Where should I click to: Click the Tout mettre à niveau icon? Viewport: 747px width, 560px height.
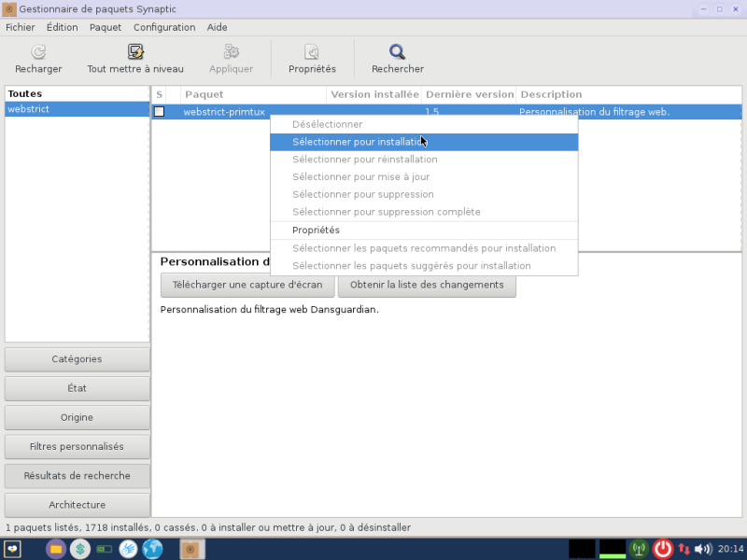[x=135, y=51]
